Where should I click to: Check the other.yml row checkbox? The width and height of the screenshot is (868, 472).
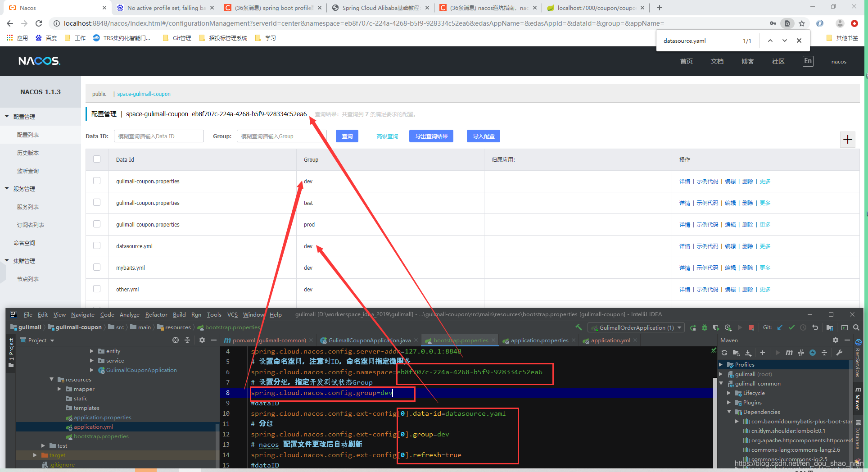[97, 289]
